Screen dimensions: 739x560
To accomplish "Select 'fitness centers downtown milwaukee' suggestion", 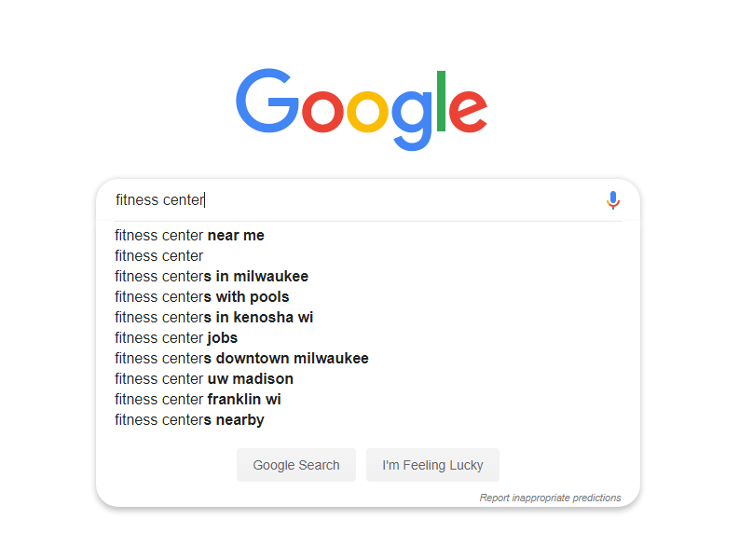I will [x=241, y=358].
